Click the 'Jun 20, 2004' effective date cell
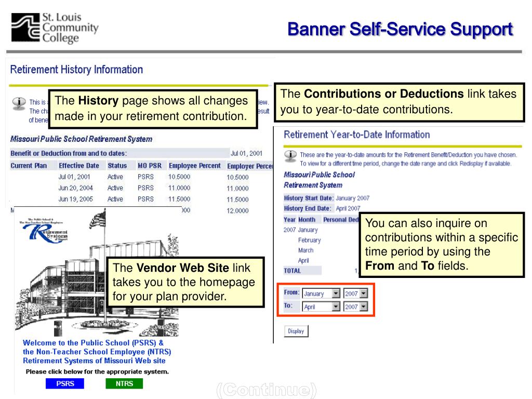The width and height of the screenshot is (532, 399). click(x=76, y=188)
